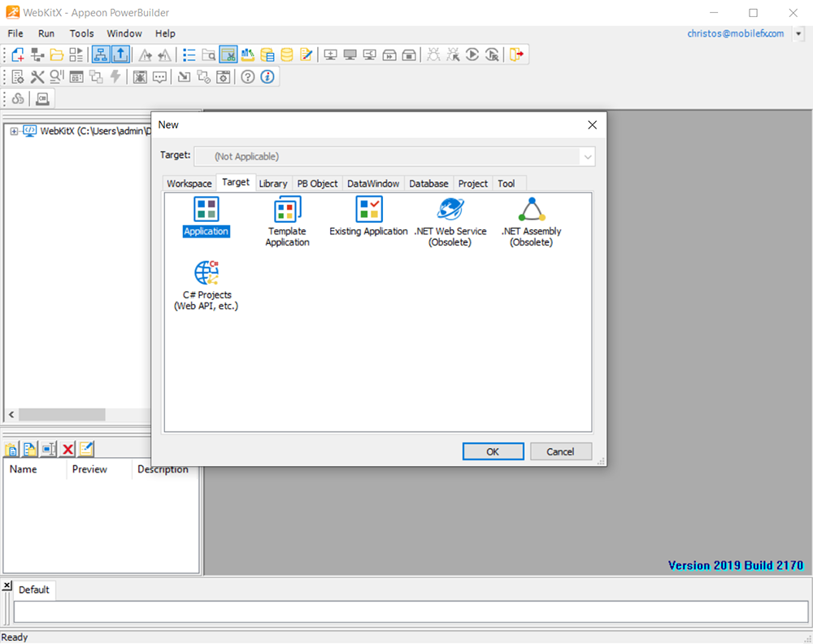Click the lightning bolt icon in second toolbar
813x644 pixels.
point(115,76)
